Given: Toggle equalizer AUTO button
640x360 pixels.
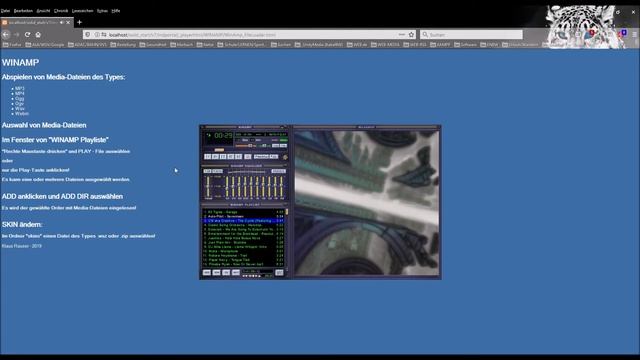Looking at the screenshot, I should (217, 171).
